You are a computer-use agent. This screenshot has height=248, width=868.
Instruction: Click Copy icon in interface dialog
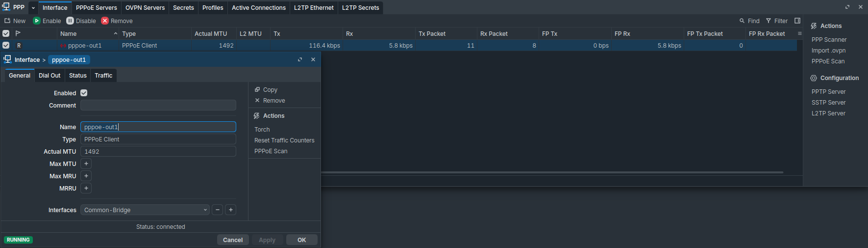[x=257, y=89]
